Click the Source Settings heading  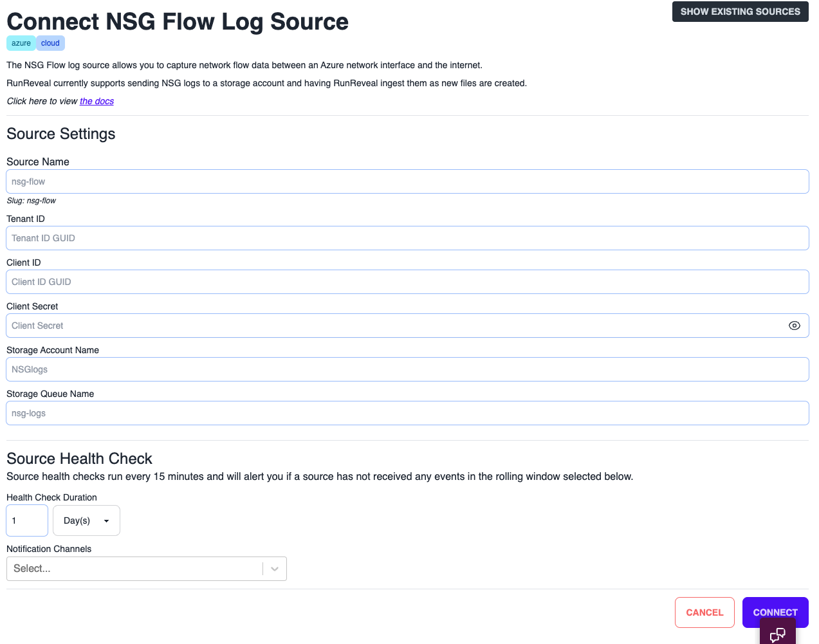(61, 134)
